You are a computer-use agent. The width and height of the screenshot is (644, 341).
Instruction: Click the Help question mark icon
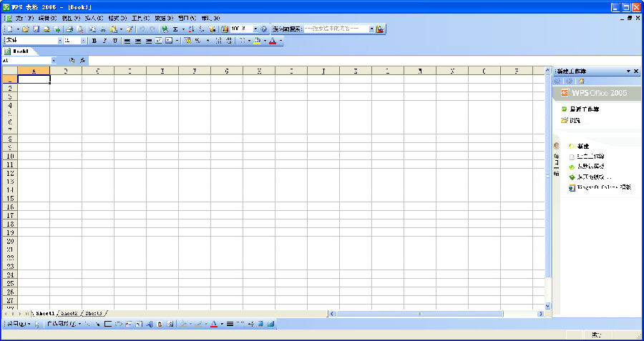[264, 29]
